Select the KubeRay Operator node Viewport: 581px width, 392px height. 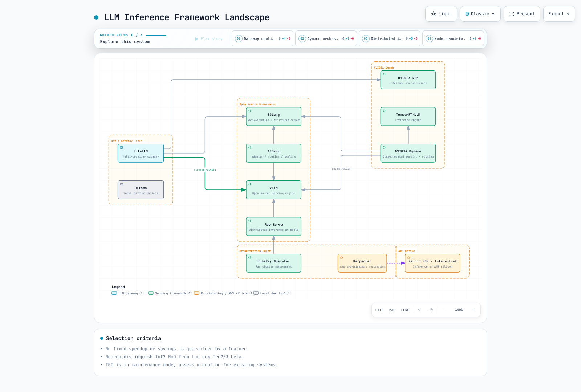pos(274,263)
